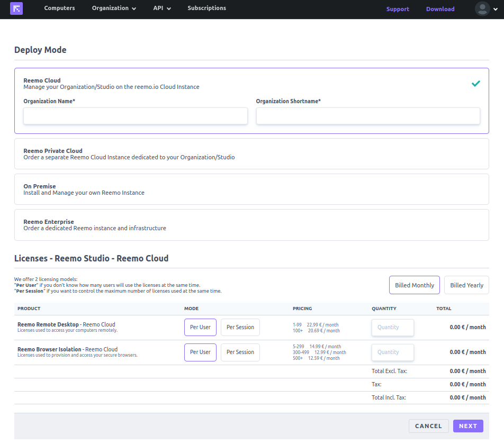The width and height of the screenshot is (504, 444).
Task: Click the Reemo logo icon
Action: [x=16, y=8]
